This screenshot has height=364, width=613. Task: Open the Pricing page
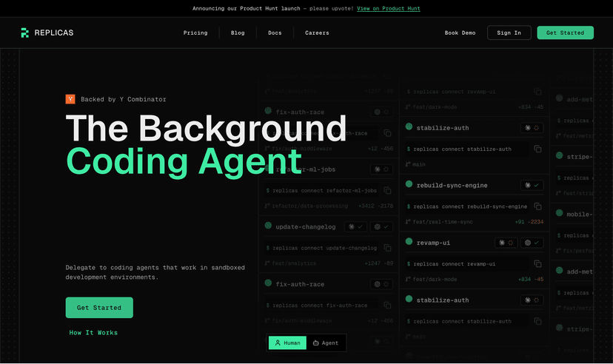pyautogui.click(x=195, y=33)
